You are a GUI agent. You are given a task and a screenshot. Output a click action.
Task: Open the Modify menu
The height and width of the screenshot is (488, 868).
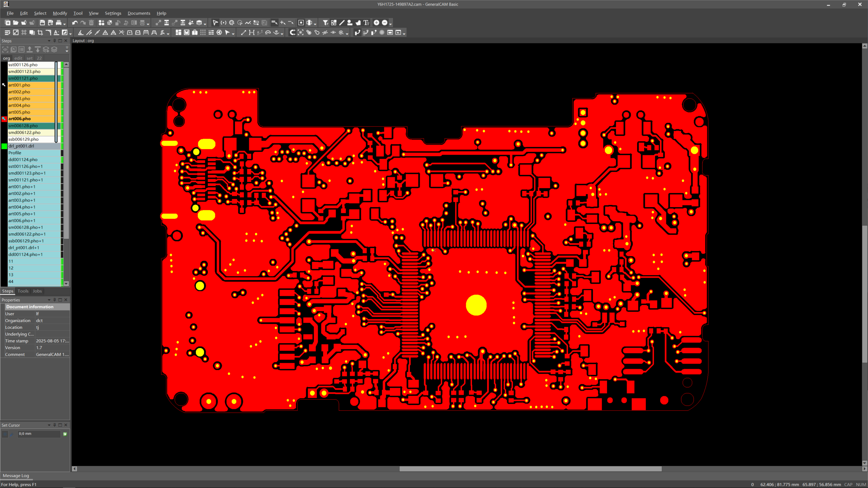coord(60,13)
